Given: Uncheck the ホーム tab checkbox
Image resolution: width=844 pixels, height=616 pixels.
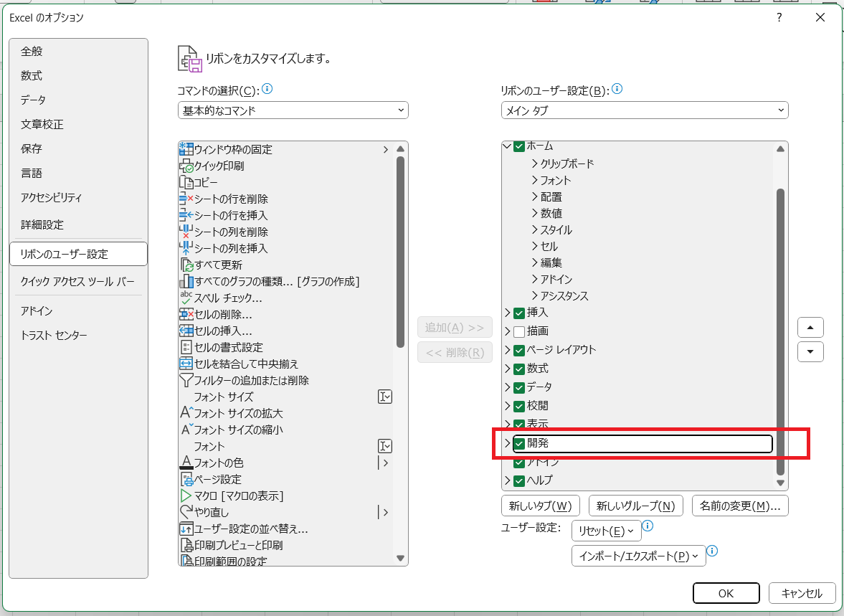Looking at the screenshot, I should (518, 145).
